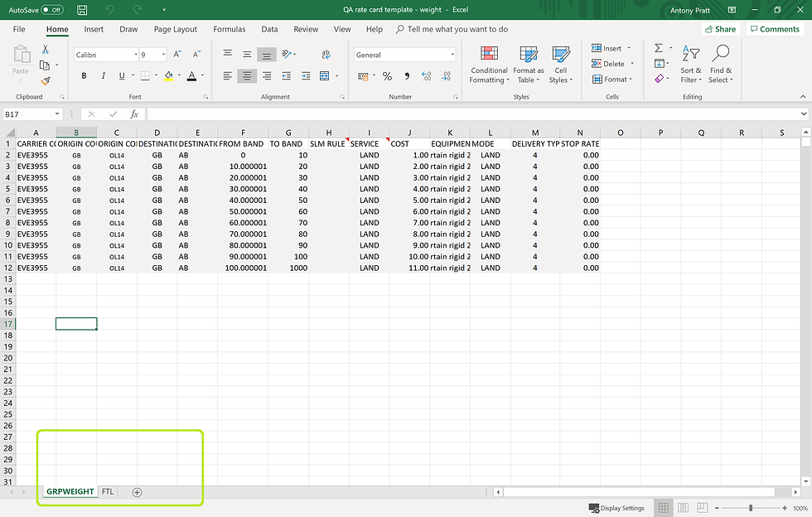Viewport: 812px width, 517px height.
Task: Open Display Settings in status bar
Action: 616,508
